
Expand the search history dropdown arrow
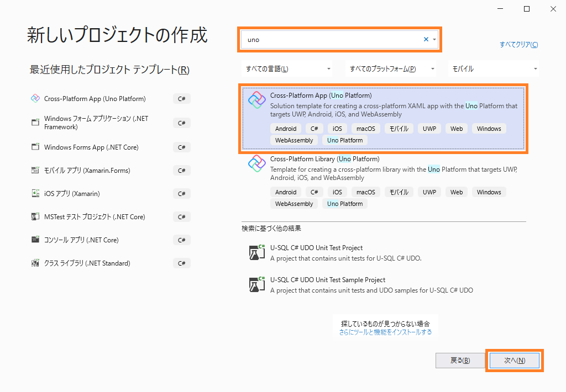coord(435,40)
